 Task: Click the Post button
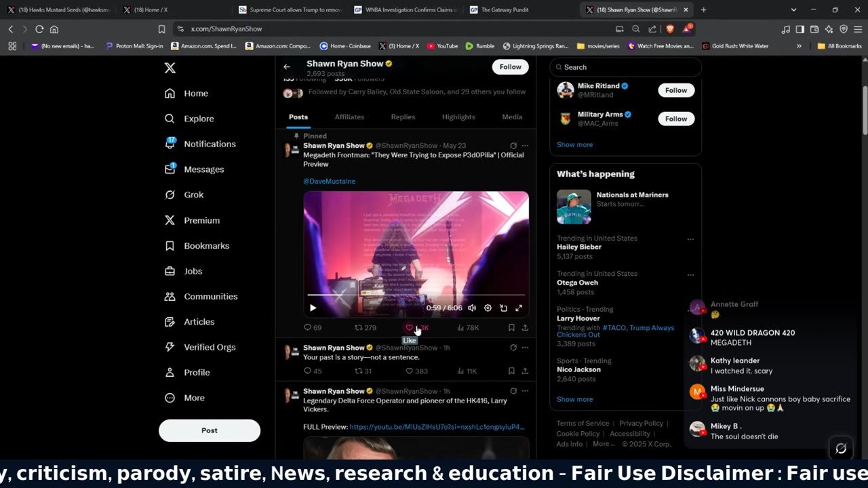pos(210,430)
